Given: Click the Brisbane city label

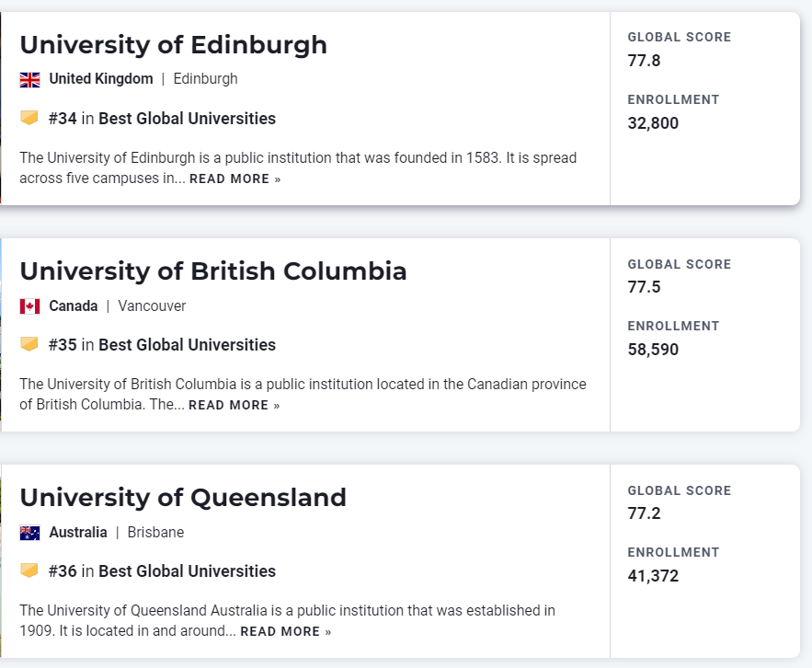Looking at the screenshot, I should (x=155, y=533).
